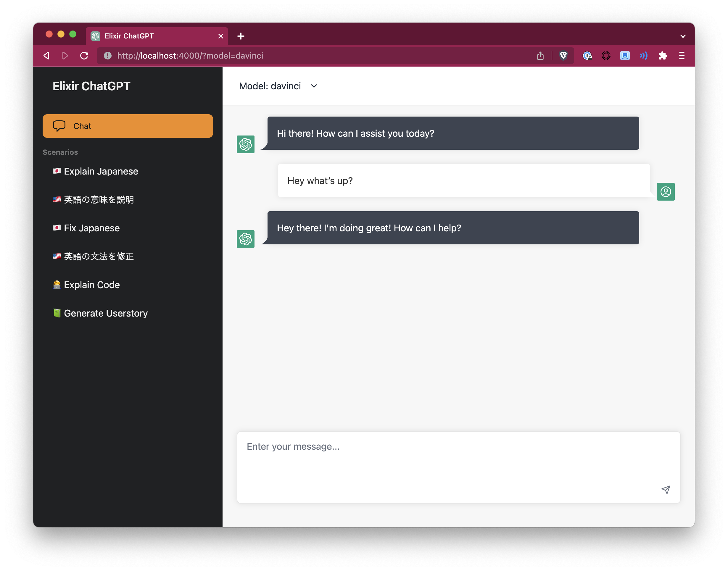
Task: Click the share page icon in address bar
Action: click(540, 56)
